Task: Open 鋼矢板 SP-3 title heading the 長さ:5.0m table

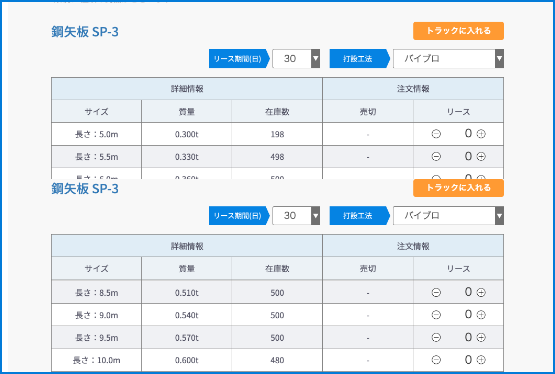Action: click(x=85, y=32)
